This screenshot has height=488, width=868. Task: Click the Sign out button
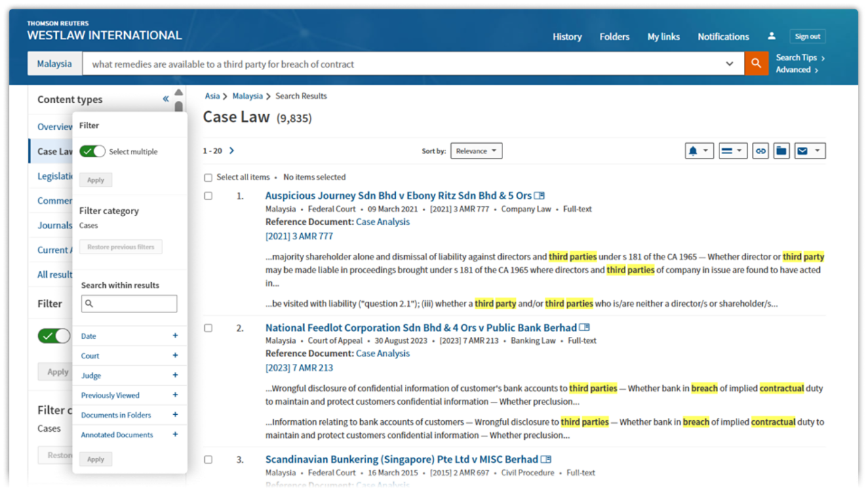(807, 37)
